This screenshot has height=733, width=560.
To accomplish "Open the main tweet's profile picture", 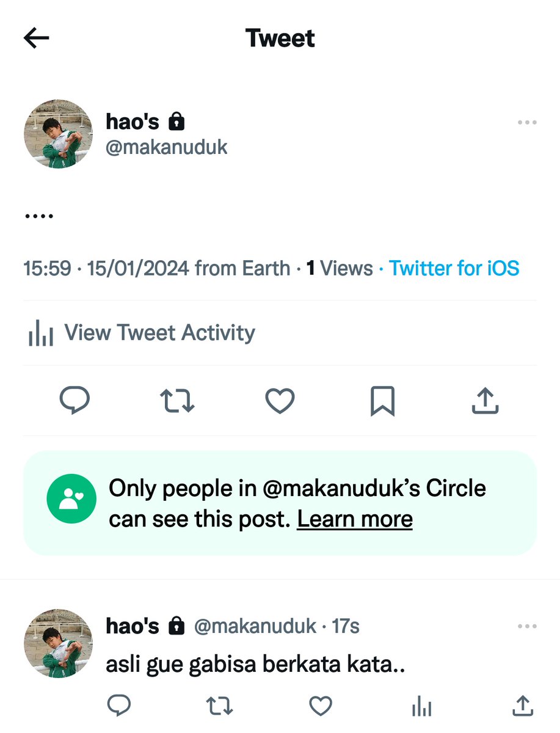I will click(x=58, y=134).
